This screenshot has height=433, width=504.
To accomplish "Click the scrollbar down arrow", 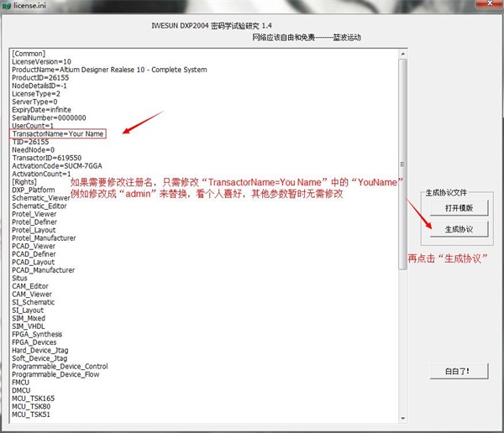I will 402,418.
